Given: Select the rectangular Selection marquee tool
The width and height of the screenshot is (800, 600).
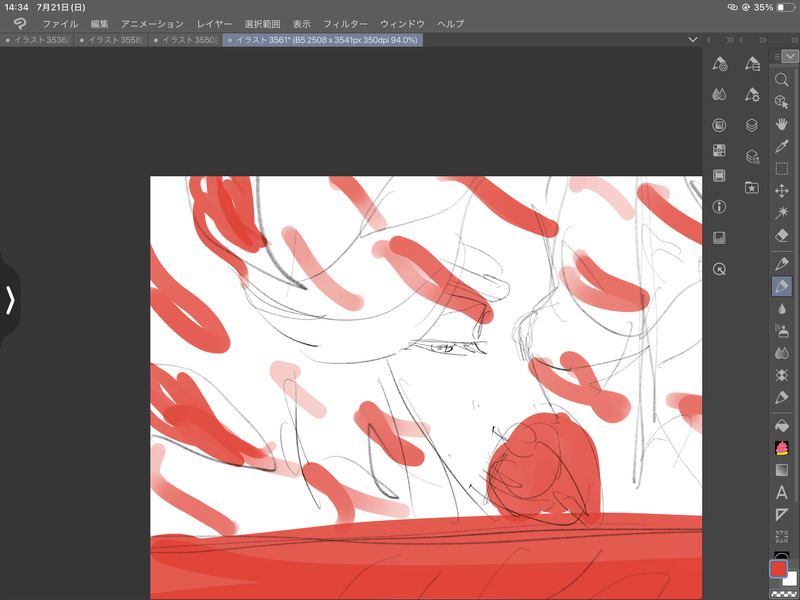Looking at the screenshot, I should coord(781,168).
